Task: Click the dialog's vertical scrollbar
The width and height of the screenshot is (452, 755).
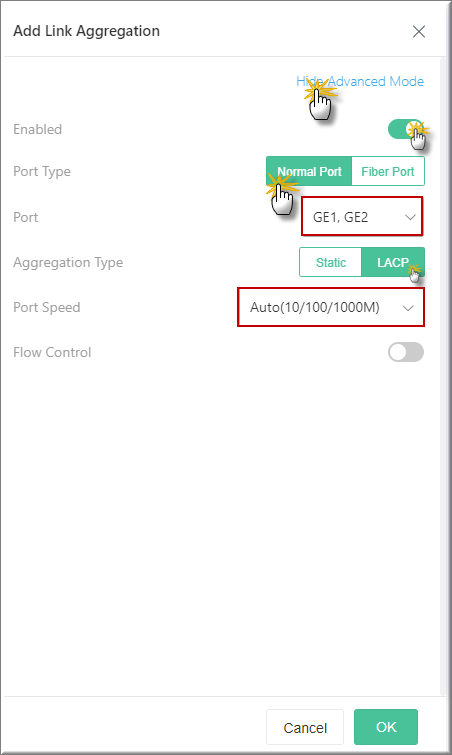Action: click(x=443, y=376)
